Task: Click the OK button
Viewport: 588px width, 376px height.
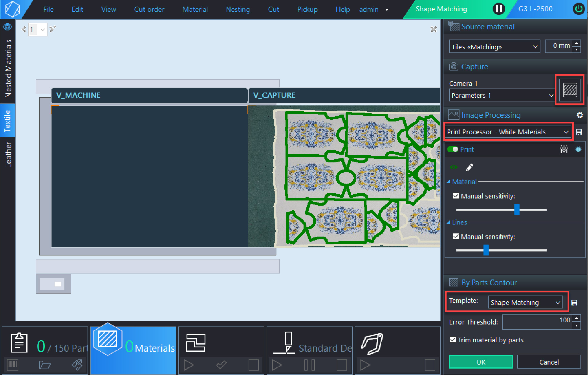Action: [x=481, y=362]
